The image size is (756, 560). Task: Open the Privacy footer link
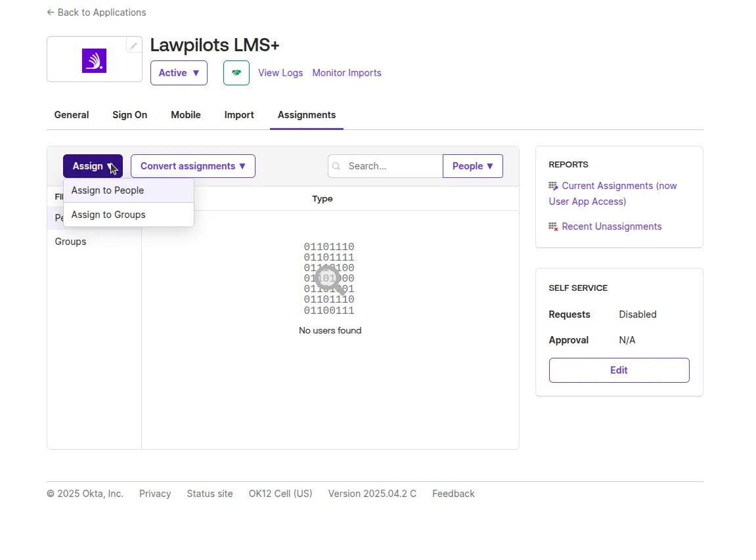(155, 494)
